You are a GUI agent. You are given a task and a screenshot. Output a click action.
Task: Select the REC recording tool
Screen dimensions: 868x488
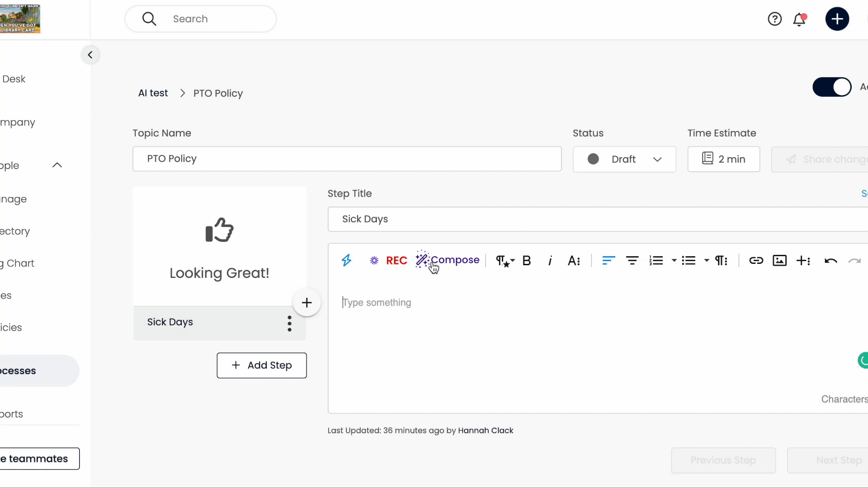click(396, 260)
